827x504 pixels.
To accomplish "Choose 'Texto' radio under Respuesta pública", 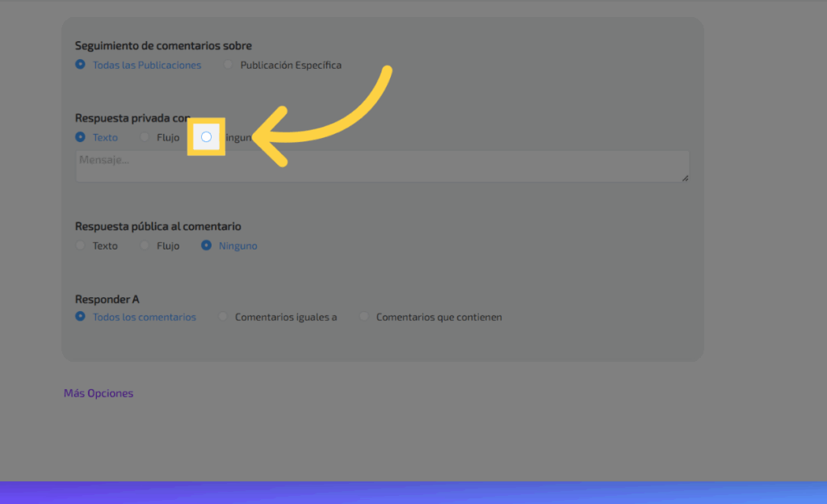I will point(80,246).
